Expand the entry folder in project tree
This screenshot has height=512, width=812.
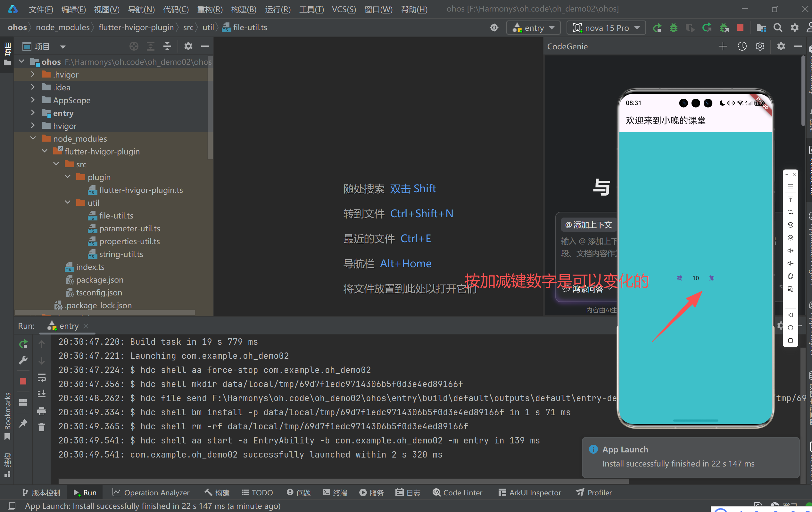point(33,113)
